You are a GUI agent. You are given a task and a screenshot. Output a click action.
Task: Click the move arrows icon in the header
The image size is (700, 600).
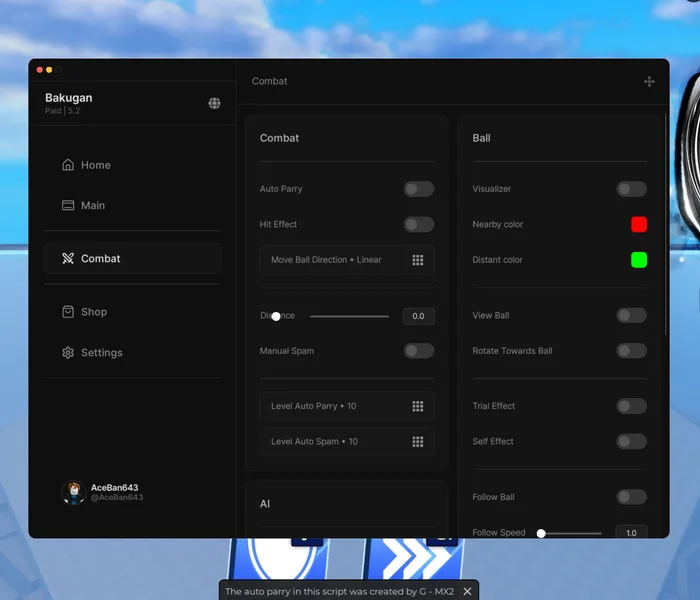coord(649,81)
